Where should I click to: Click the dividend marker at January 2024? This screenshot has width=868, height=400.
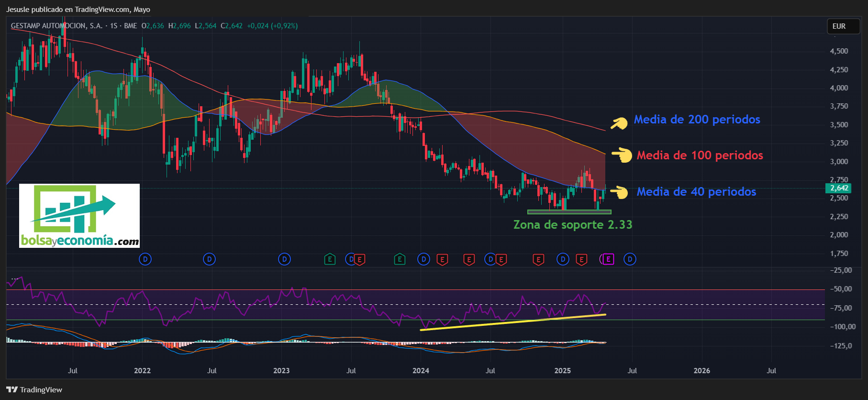[423, 259]
